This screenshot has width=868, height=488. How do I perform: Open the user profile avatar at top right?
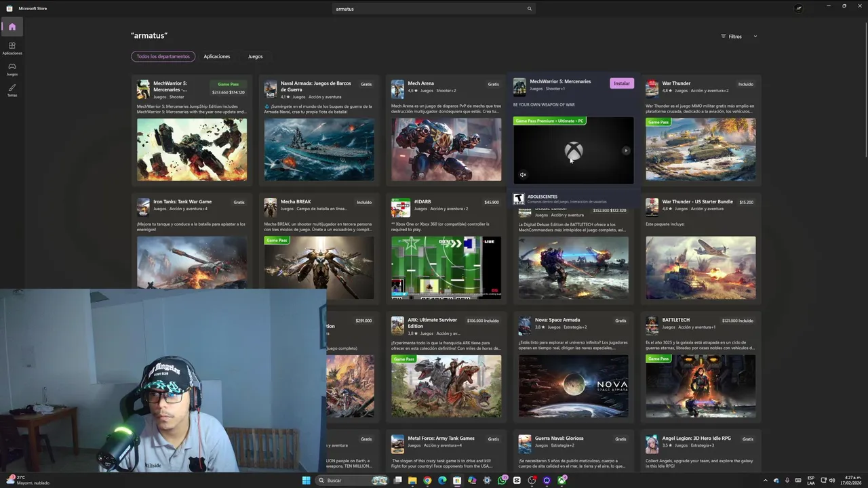coord(798,8)
